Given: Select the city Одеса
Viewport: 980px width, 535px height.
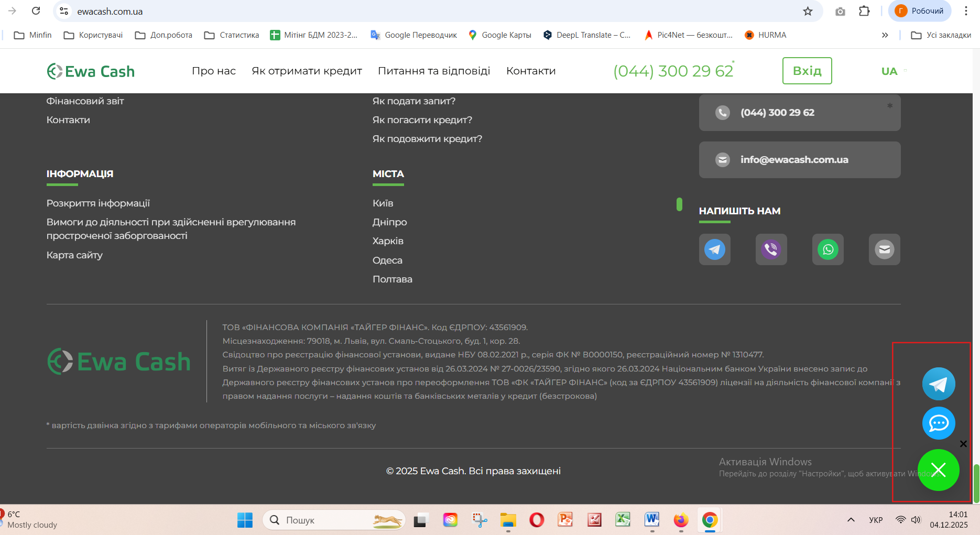Looking at the screenshot, I should 388,260.
